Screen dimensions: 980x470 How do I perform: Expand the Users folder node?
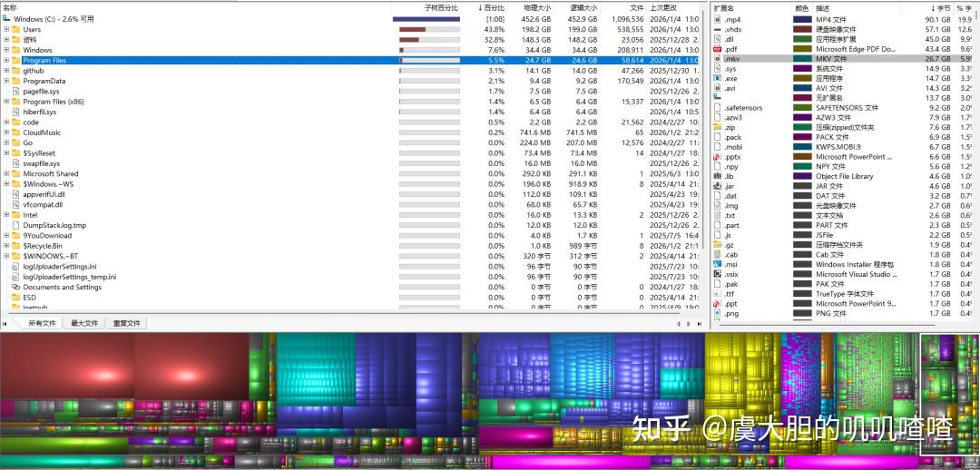pos(6,29)
